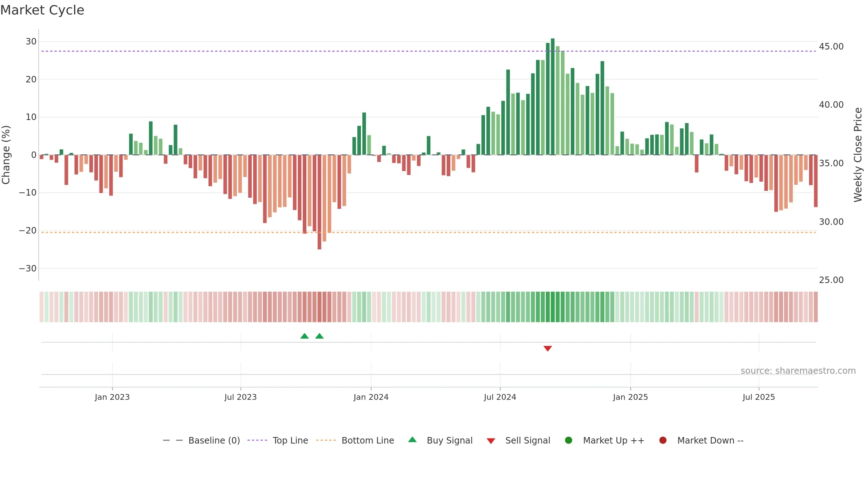The image size is (868, 488).
Task: Click the first green buy signal marker on the chart
Action: click(305, 336)
